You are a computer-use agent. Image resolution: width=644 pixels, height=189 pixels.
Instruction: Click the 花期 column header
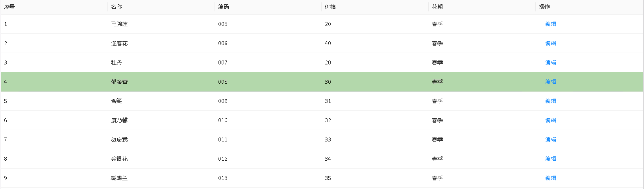tap(437, 7)
